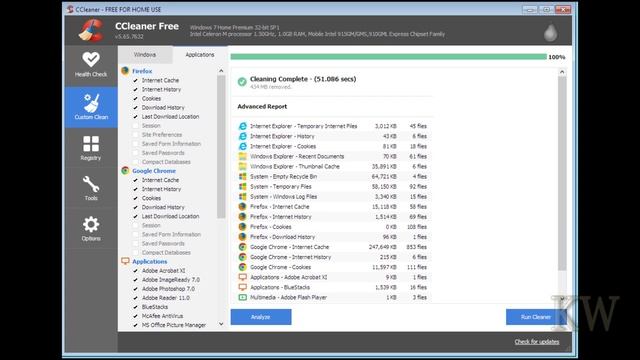Click the Google Chrome group icon
The image size is (640, 360).
click(x=125, y=171)
